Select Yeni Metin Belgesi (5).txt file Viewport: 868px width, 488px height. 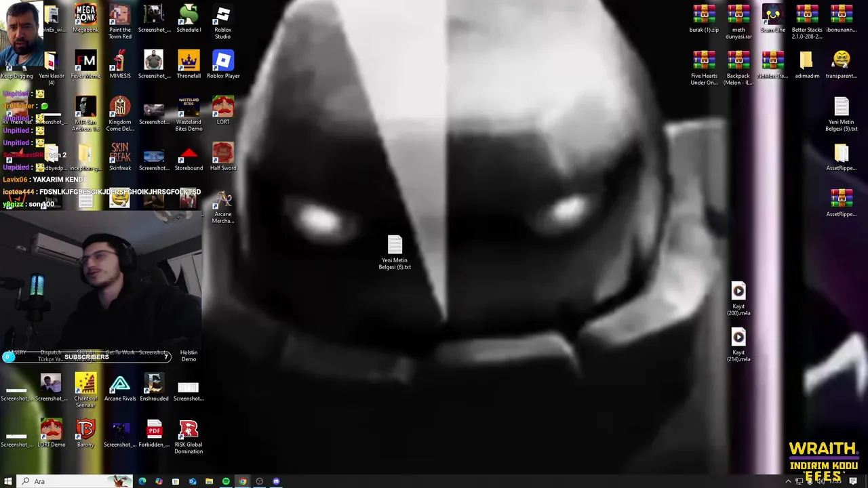842,114
